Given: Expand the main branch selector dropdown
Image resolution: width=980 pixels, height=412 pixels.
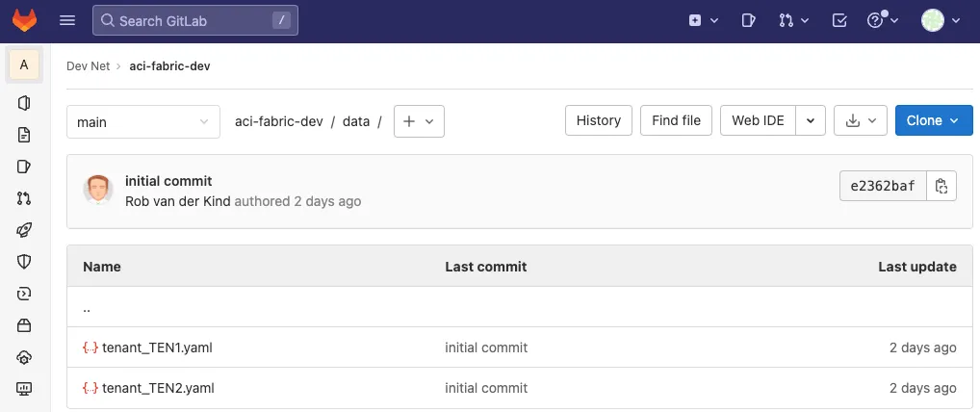Looking at the screenshot, I should 142,121.
